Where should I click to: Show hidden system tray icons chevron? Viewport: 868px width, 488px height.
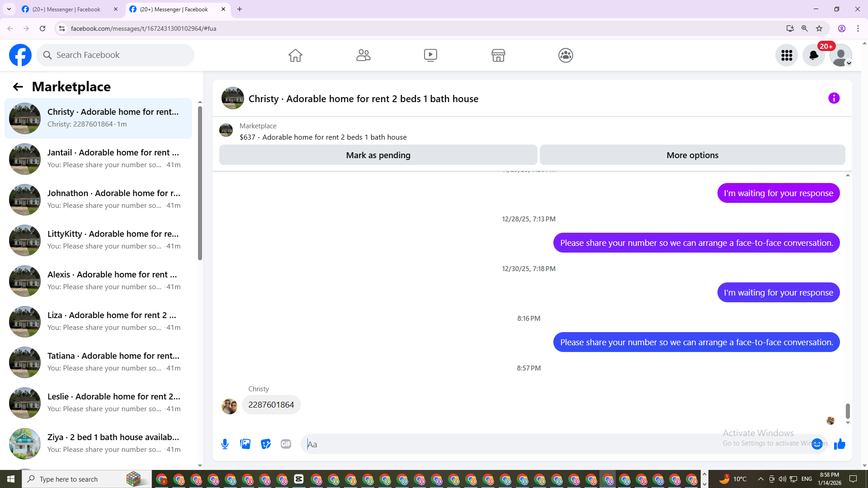760,479
